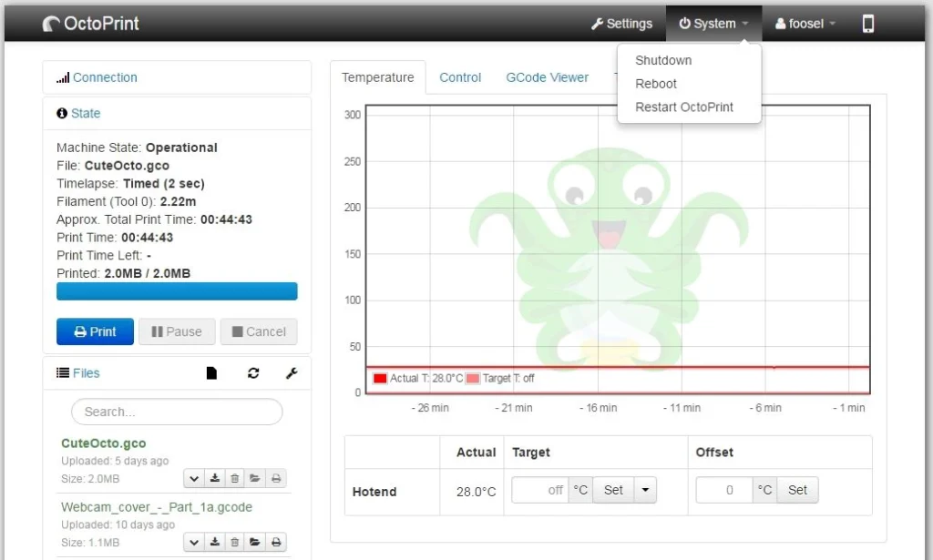Choose Reboot from the System menu
The height and width of the screenshot is (560, 933).
(656, 84)
